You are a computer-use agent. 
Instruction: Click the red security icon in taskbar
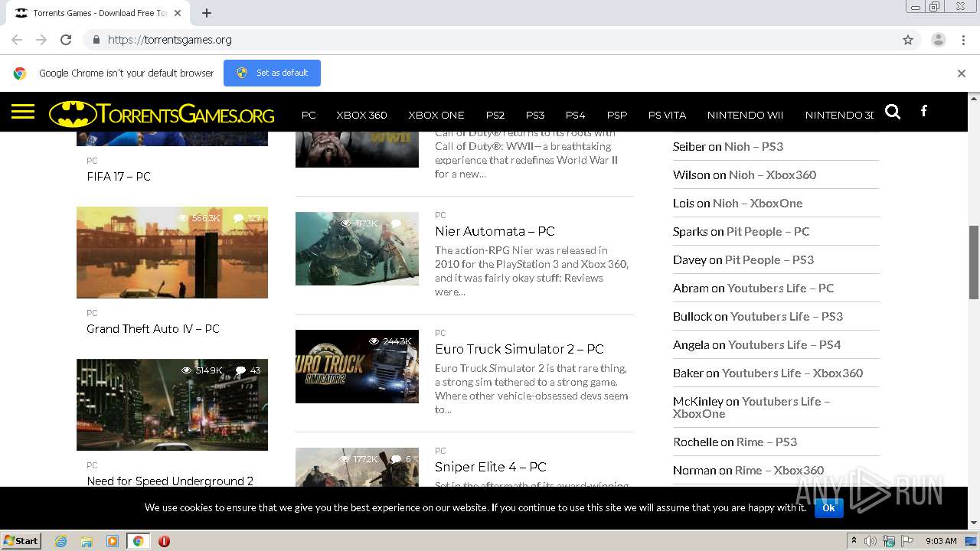(x=164, y=541)
